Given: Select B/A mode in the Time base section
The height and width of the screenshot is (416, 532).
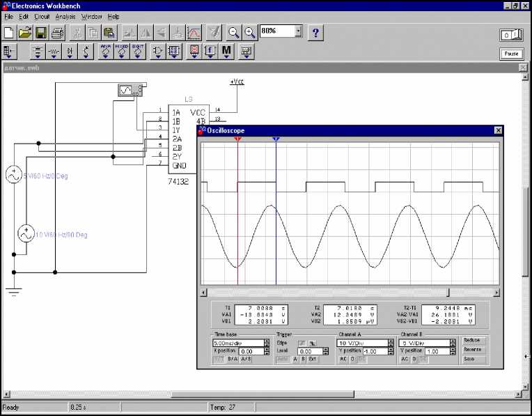Looking at the screenshot, I should [232, 360].
